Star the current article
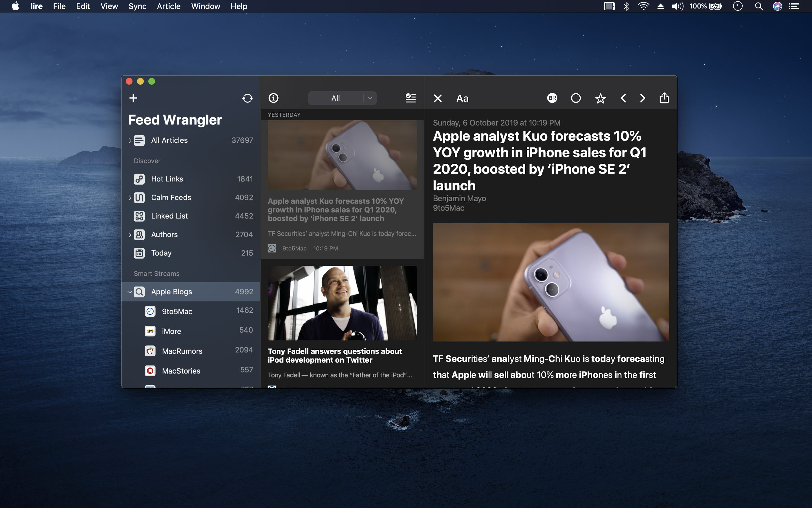The image size is (812, 508). (600, 98)
